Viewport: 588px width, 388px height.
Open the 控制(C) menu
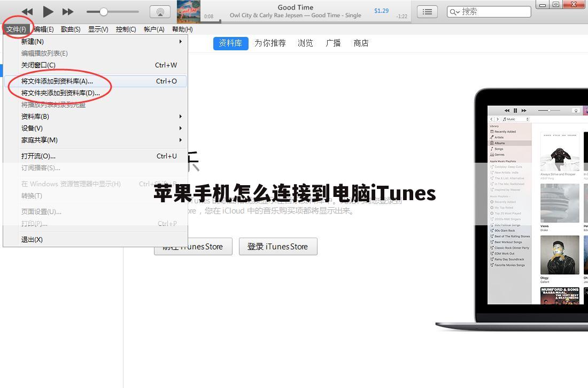126,29
